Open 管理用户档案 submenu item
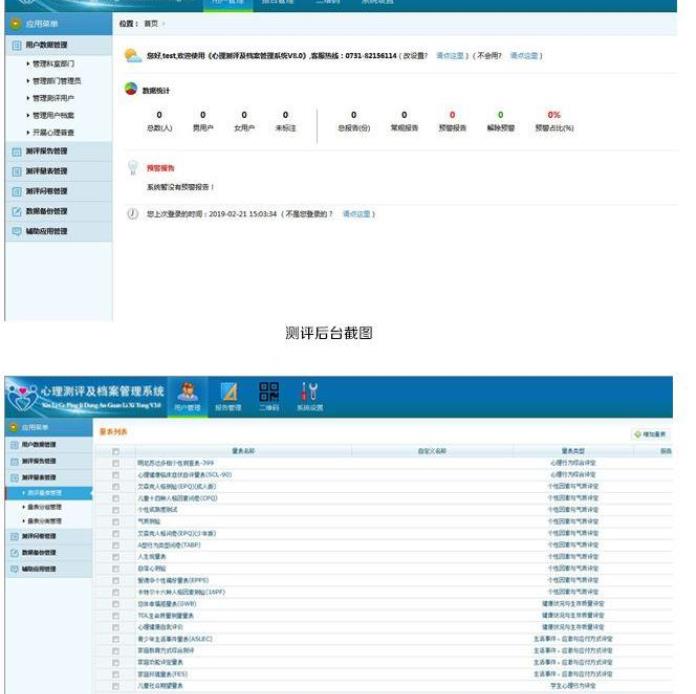The width and height of the screenshot is (696, 694). pyautogui.click(x=54, y=115)
